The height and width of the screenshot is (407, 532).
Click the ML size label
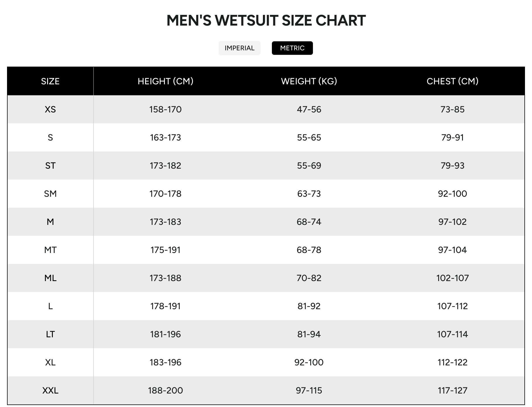click(x=50, y=278)
